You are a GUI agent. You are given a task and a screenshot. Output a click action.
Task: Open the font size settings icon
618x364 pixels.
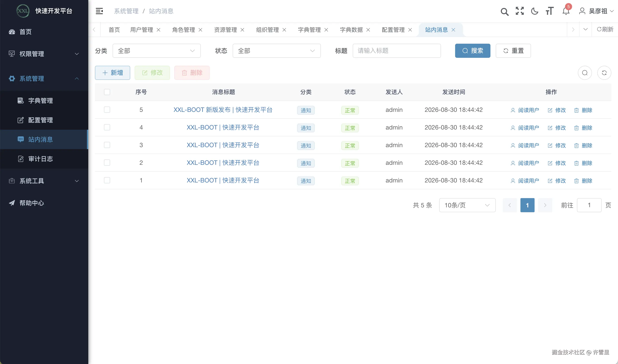coord(550,11)
